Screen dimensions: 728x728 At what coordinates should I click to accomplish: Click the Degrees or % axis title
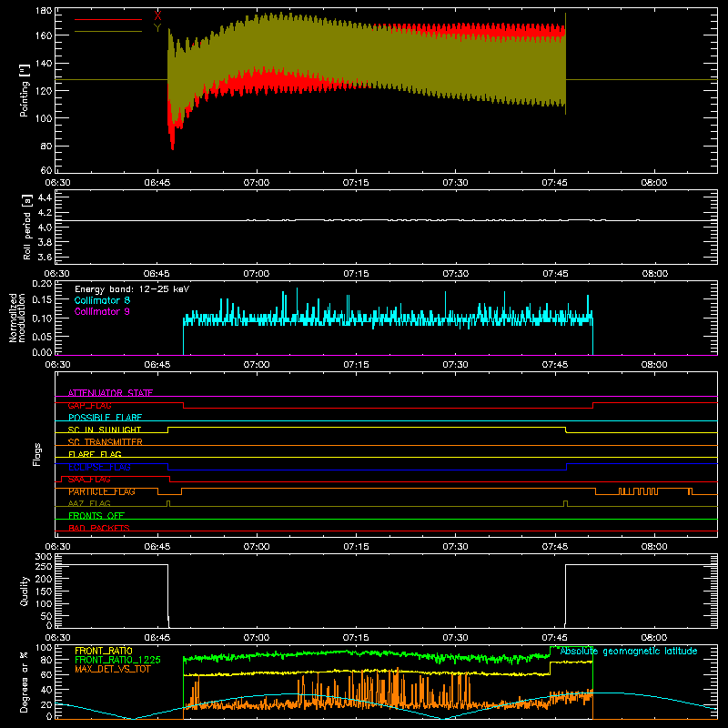(25, 682)
